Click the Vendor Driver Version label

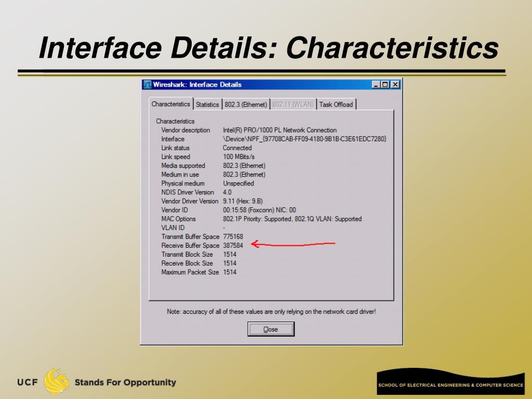[x=190, y=201]
